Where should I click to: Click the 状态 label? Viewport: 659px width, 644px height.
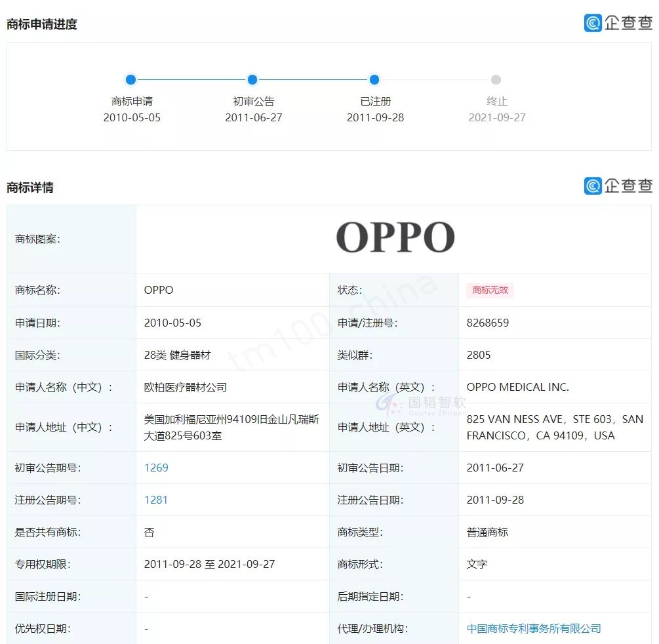[x=349, y=290]
